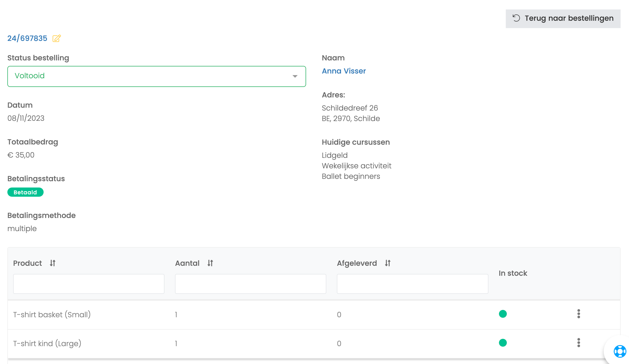Click the payment method value multiple
The image size is (629, 364).
(x=22, y=228)
